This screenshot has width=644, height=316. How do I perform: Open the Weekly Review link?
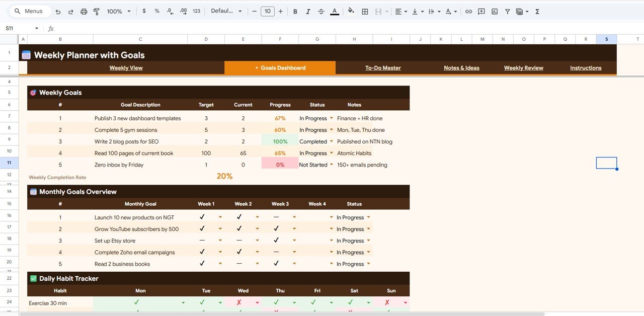click(523, 68)
